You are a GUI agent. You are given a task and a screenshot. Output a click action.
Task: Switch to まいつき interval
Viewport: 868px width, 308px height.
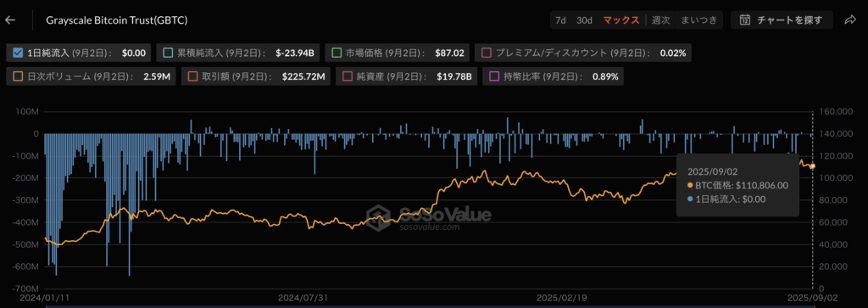(698, 20)
